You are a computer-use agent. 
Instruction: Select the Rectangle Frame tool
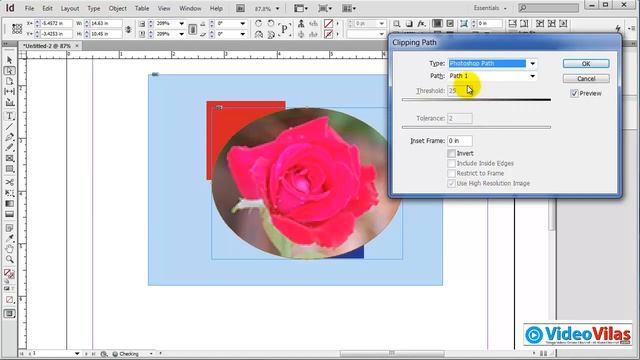9,158
